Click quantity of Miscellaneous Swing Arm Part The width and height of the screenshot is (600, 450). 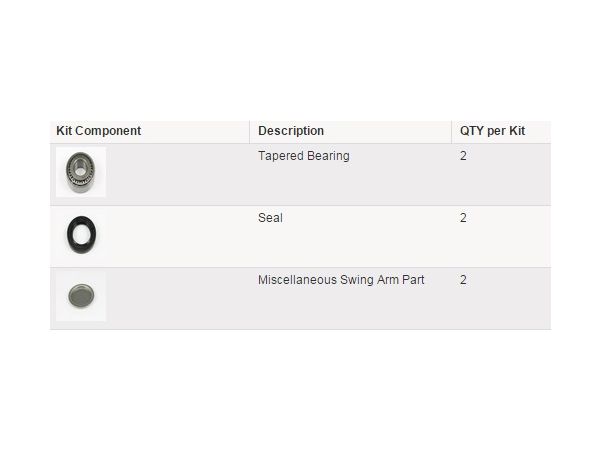(463, 280)
